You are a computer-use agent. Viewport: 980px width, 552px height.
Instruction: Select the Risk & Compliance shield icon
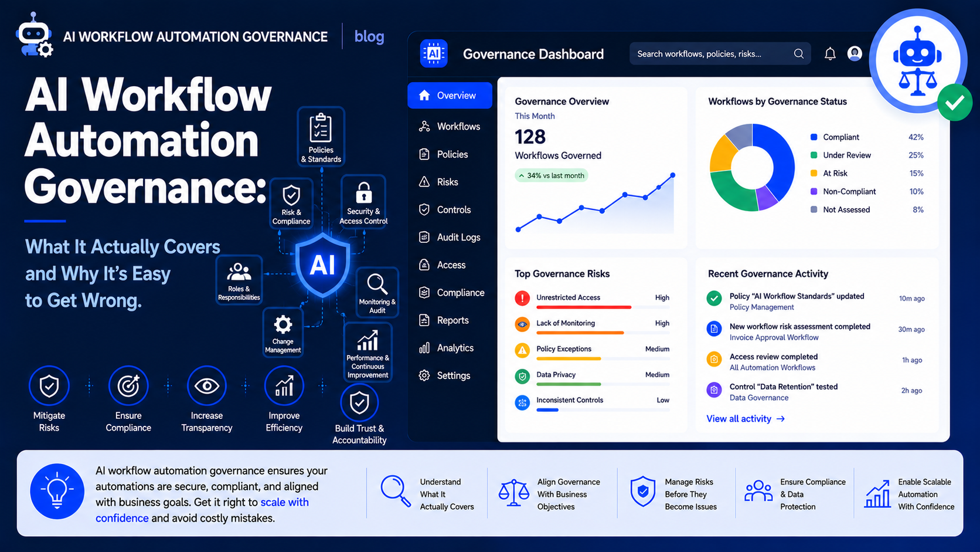coord(291,195)
